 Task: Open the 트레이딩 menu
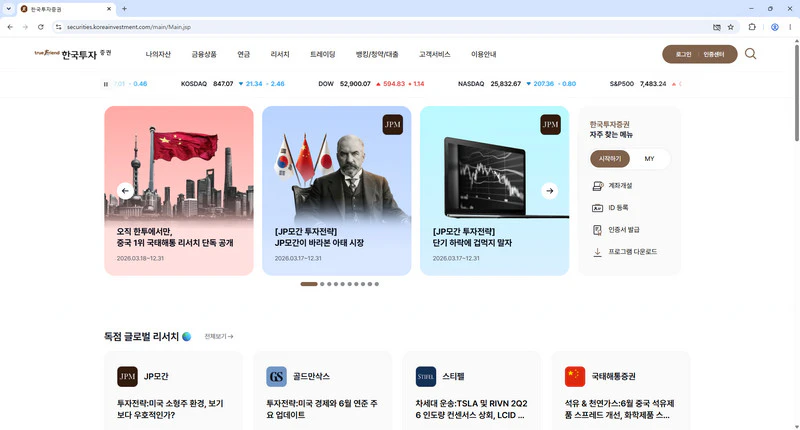(x=322, y=54)
